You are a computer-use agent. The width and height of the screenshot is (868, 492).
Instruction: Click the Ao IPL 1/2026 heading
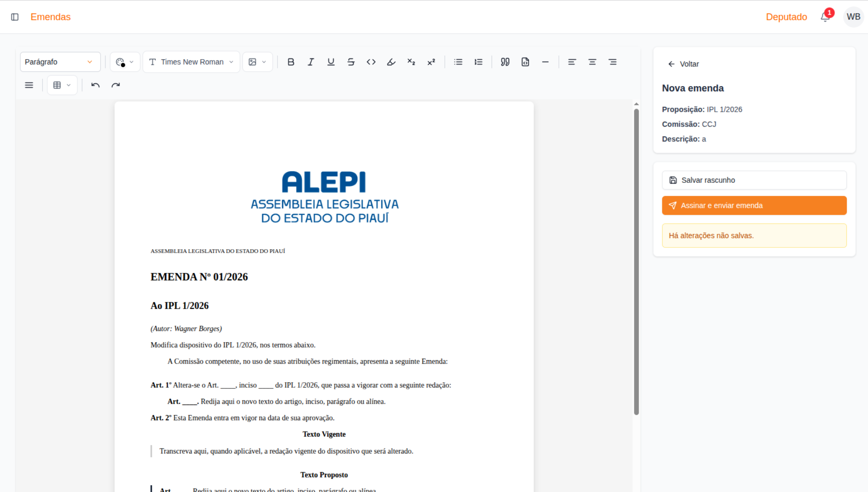coord(180,306)
